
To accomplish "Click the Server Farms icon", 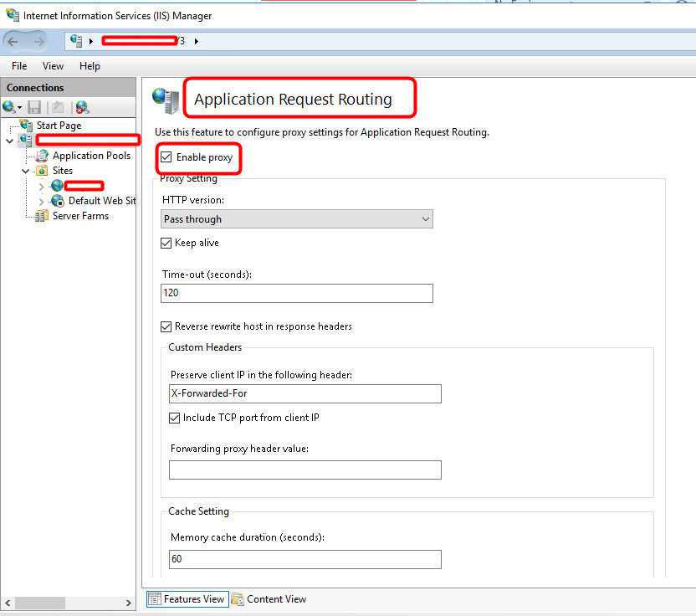I will [x=42, y=216].
